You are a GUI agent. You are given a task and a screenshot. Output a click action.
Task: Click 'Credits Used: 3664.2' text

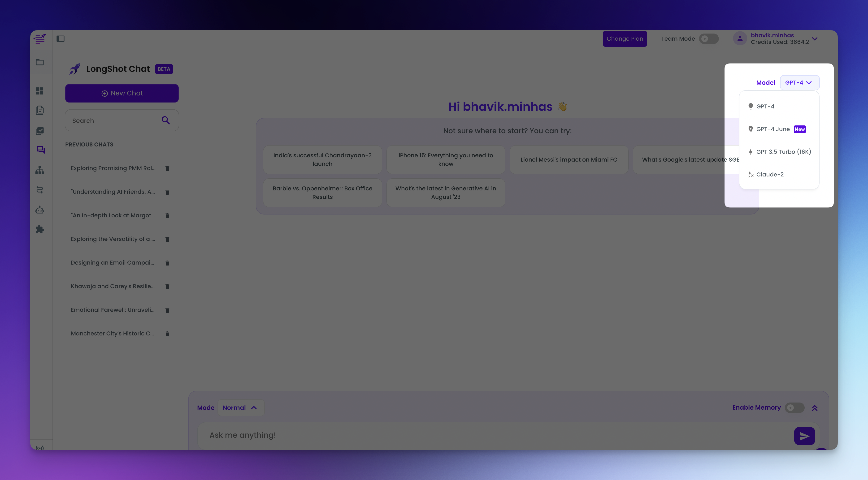(780, 42)
